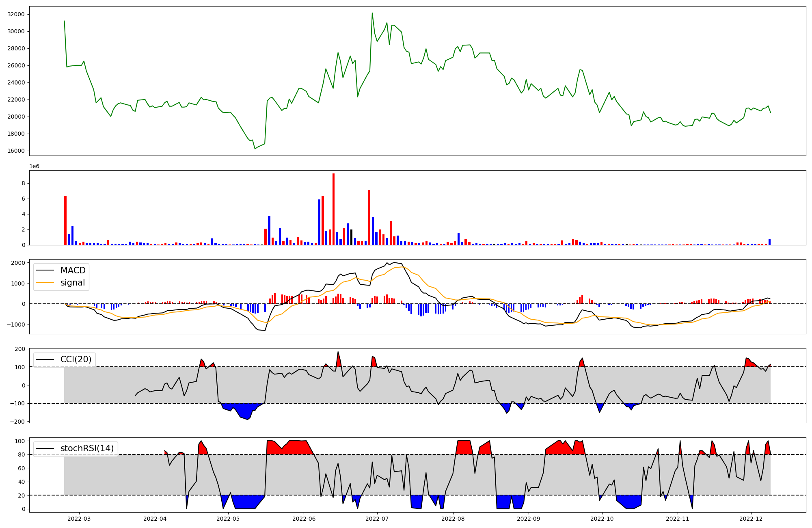Viewport: 812px width, 528px height.
Task: Click the first red volume bar at far left
Action: click(x=65, y=220)
